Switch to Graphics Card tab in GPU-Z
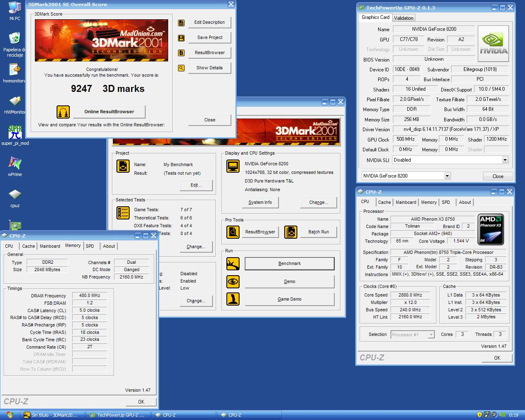The image size is (525, 420). 375,17
